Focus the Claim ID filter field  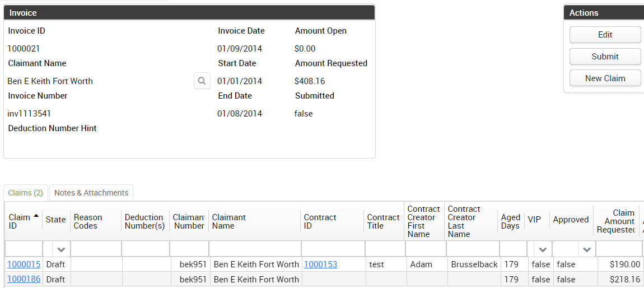(x=24, y=249)
